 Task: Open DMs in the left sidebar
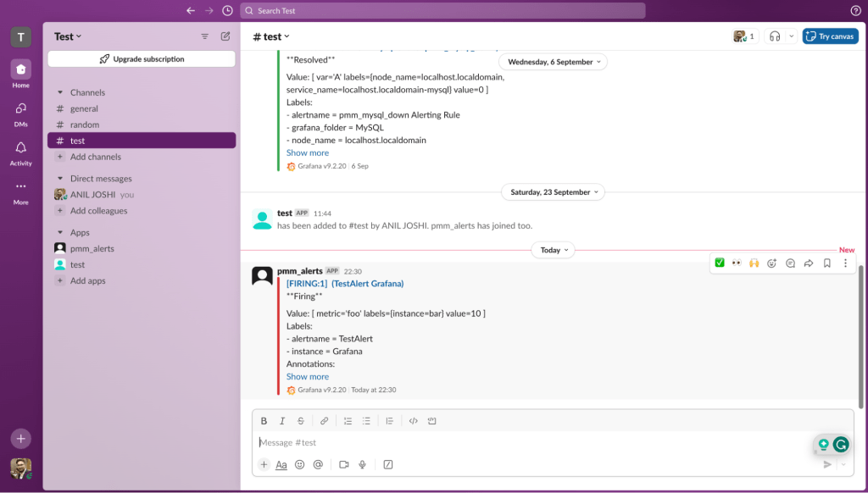click(21, 113)
